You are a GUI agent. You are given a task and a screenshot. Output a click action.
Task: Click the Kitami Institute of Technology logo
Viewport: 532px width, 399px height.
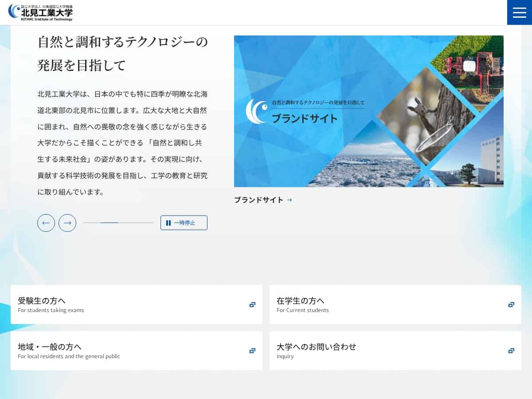(40, 12)
